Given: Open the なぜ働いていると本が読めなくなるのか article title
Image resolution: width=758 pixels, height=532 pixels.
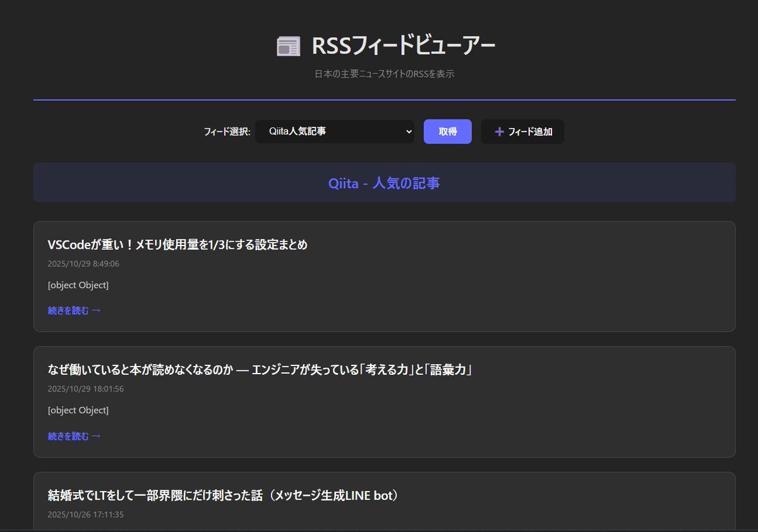Looking at the screenshot, I should 260,370.
